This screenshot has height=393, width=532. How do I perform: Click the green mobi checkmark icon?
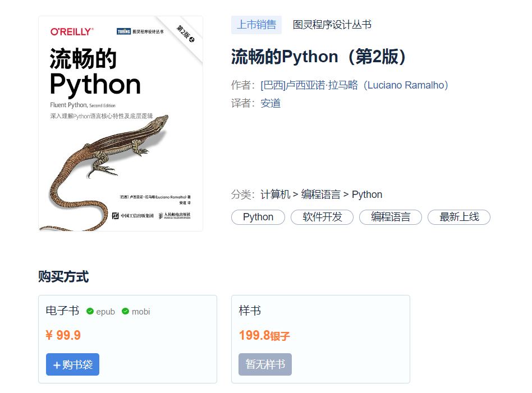click(x=126, y=311)
